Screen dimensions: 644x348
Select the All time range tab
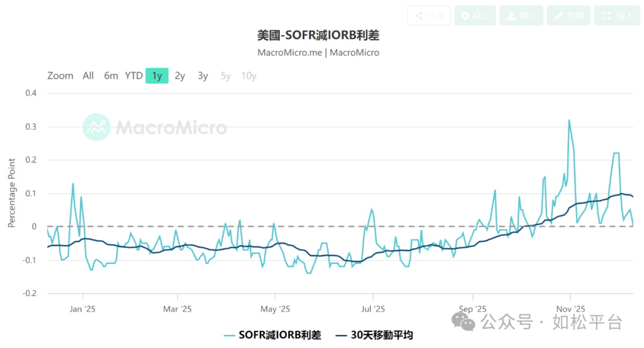point(88,76)
